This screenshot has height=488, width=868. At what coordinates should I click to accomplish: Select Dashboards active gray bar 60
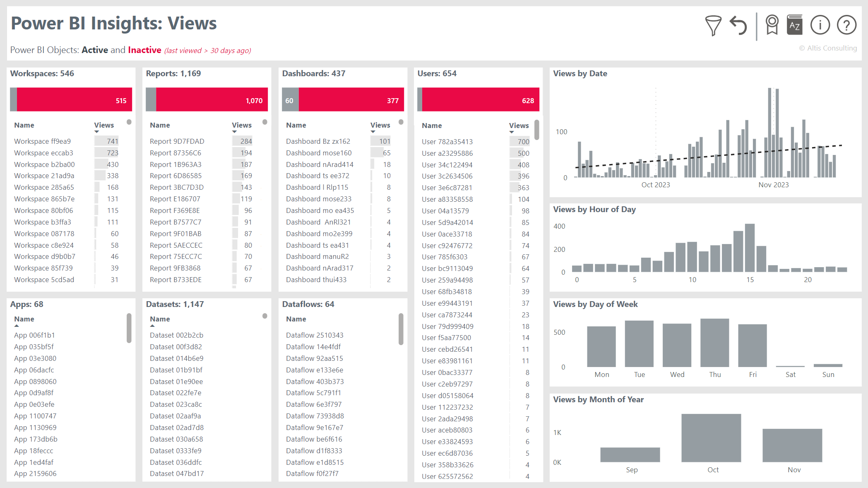[x=290, y=99]
